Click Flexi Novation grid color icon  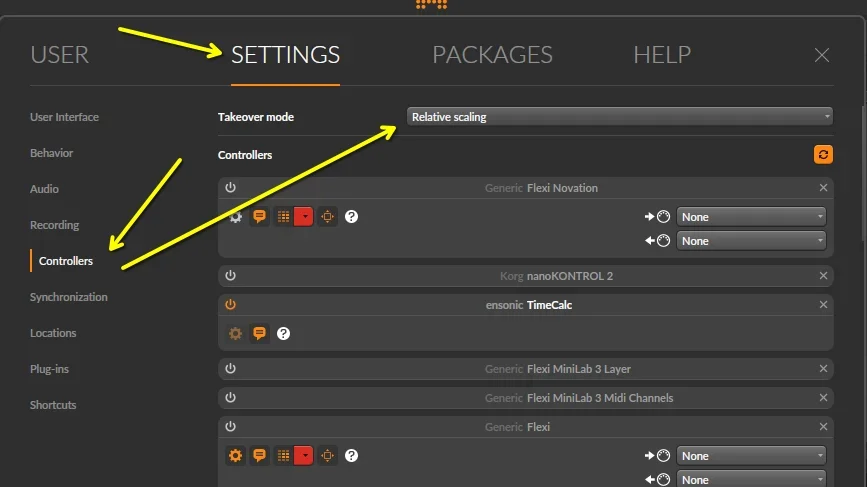coord(284,216)
